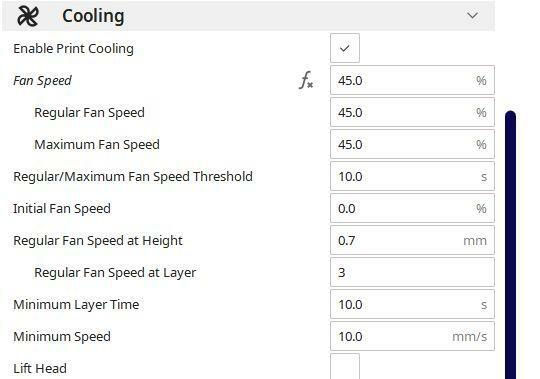Click the Fan Speed value field

[x=412, y=80]
